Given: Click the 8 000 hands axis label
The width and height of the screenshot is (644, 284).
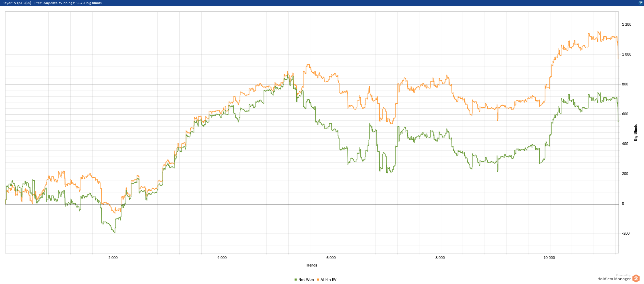Looking at the screenshot, I should click(440, 258).
